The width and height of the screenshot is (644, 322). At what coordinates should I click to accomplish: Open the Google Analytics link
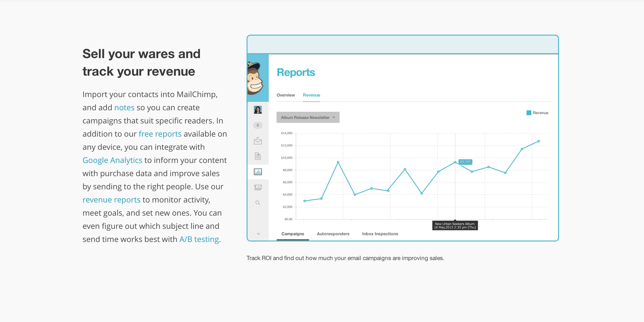(112, 160)
